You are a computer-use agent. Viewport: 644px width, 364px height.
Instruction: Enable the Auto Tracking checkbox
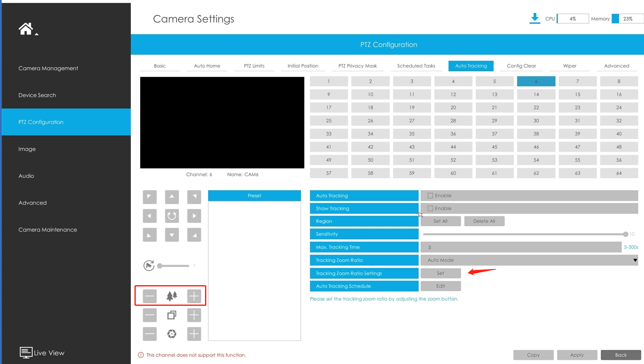tap(430, 196)
